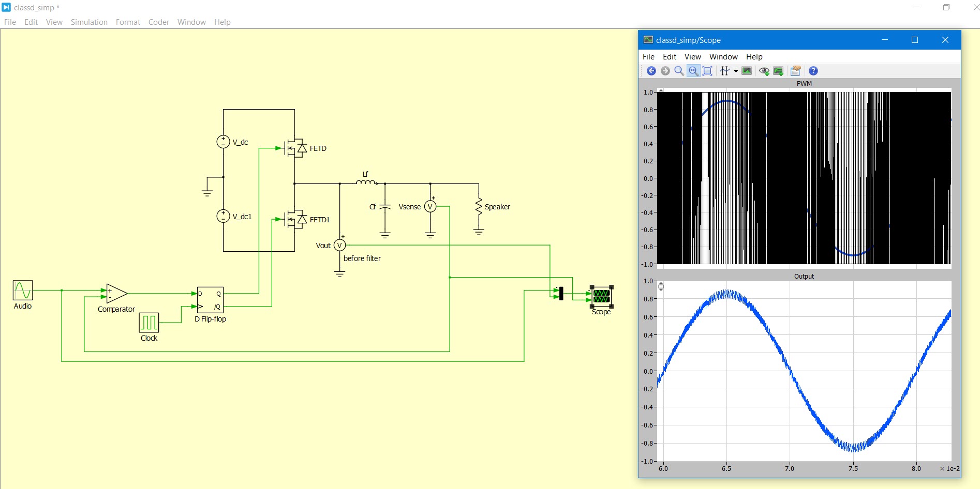Screen dimensions: 980x489
Task: Show Fourier spectrum analysis view
Action: click(x=747, y=71)
